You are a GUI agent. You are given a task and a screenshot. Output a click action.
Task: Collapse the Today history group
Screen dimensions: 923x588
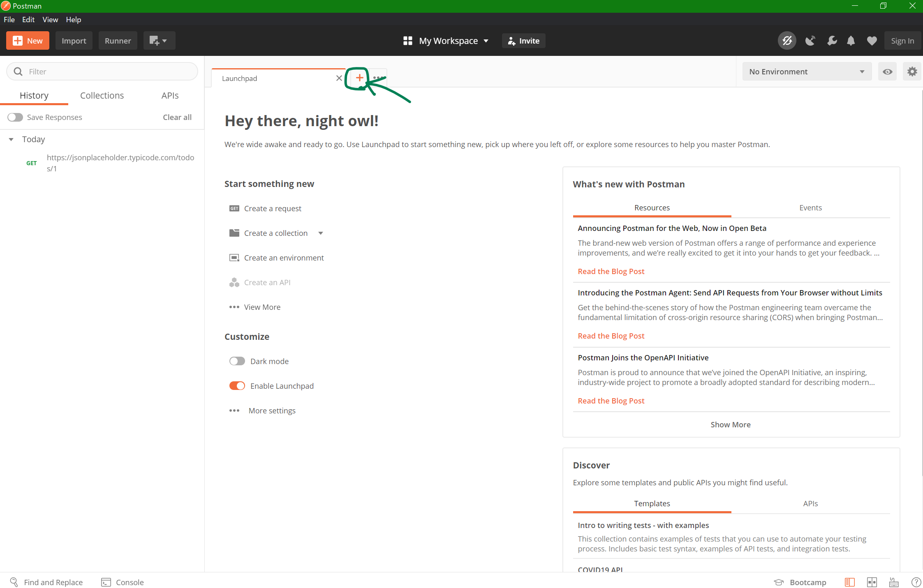coord(11,139)
